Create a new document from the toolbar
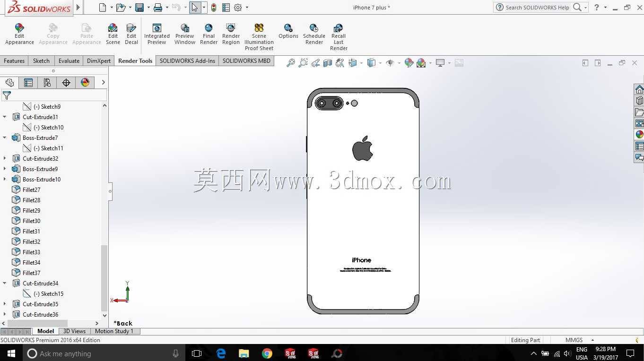The width and height of the screenshot is (644, 361). click(x=103, y=8)
